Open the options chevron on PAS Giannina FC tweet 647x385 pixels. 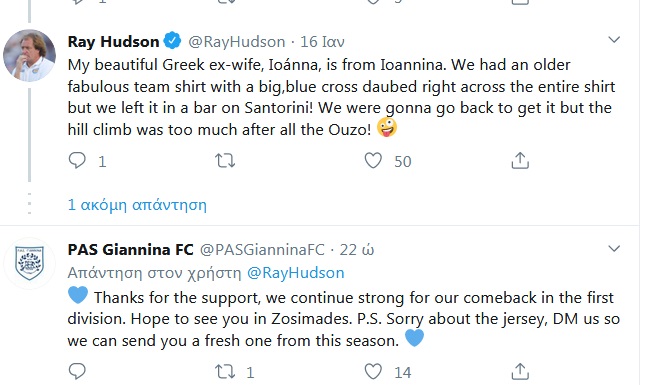pos(614,248)
